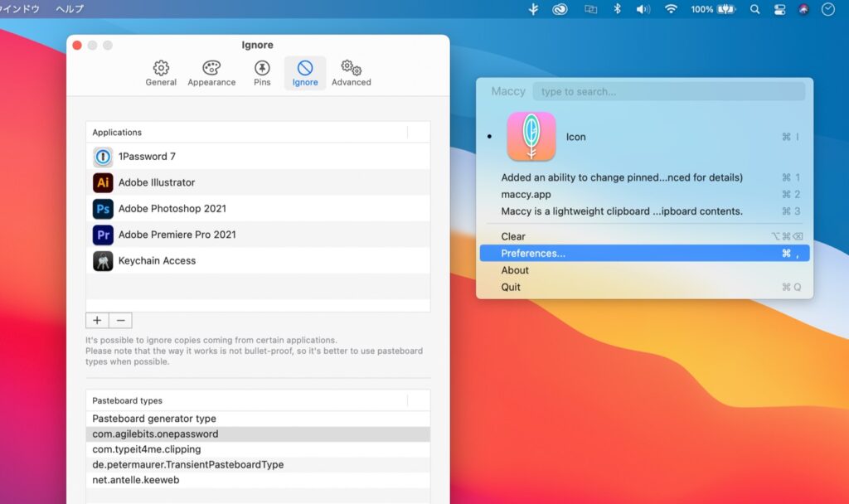Click the Maccy leaf app icon thumbnail
This screenshot has width=849, height=504.
coord(531,137)
